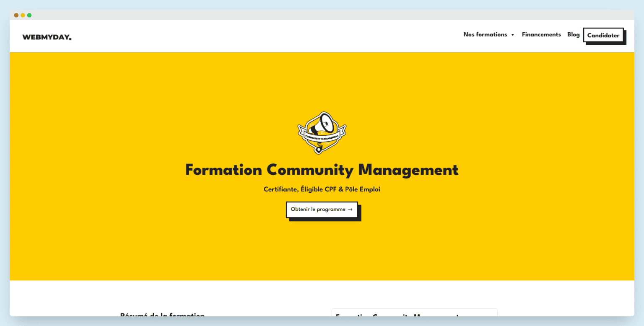
Task: Click the Community Management ribbon banner in the badge
Action: tap(322, 137)
